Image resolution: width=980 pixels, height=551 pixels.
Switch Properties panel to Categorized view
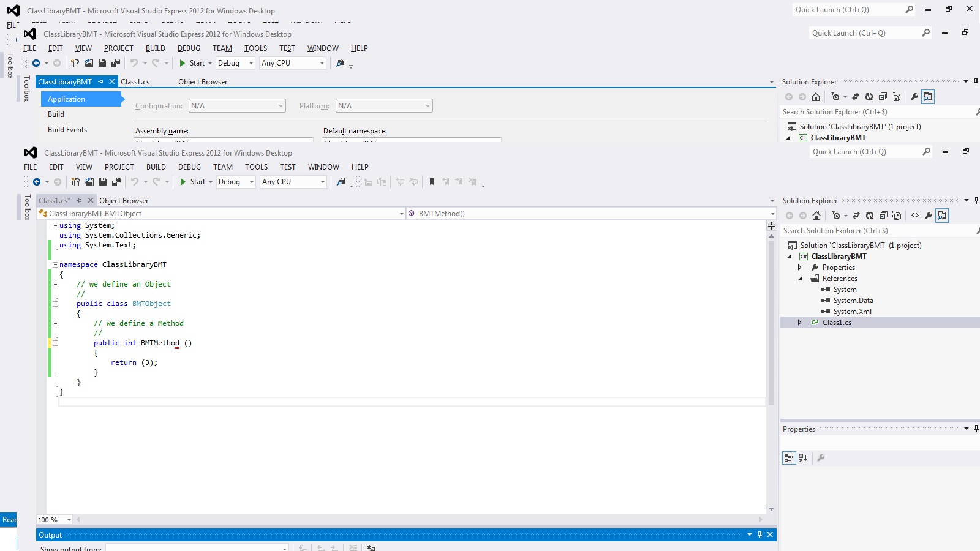click(x=789, y=458)
